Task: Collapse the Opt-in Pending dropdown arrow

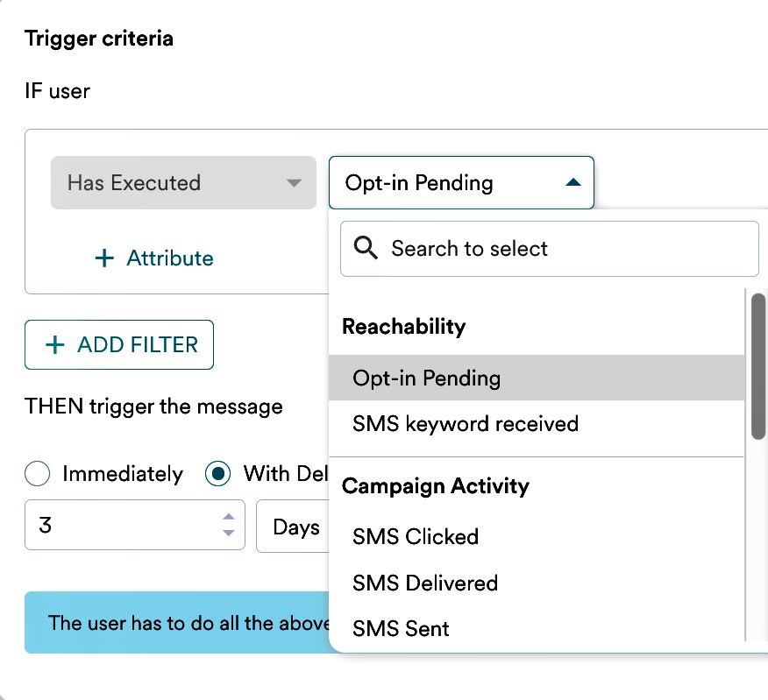Action: point(572,183)
